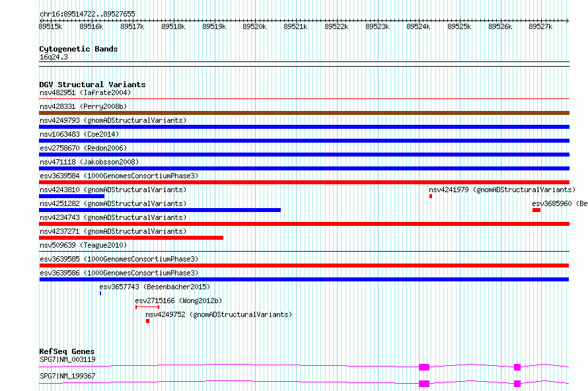The height and width of the screenshot is (391, 588).
Task: Open nsv471118 (Jakobsson2008) variant
Action: tap(89, 162)
